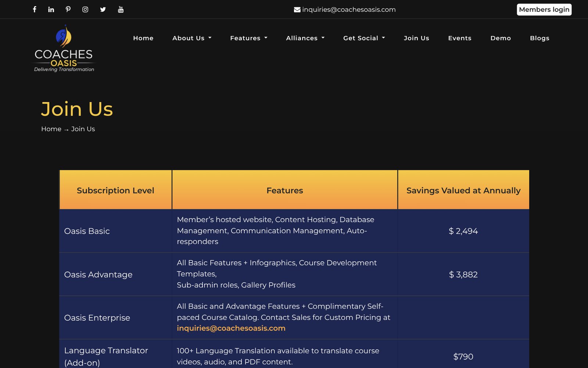Click the Join Us page heading

[77, 109]
